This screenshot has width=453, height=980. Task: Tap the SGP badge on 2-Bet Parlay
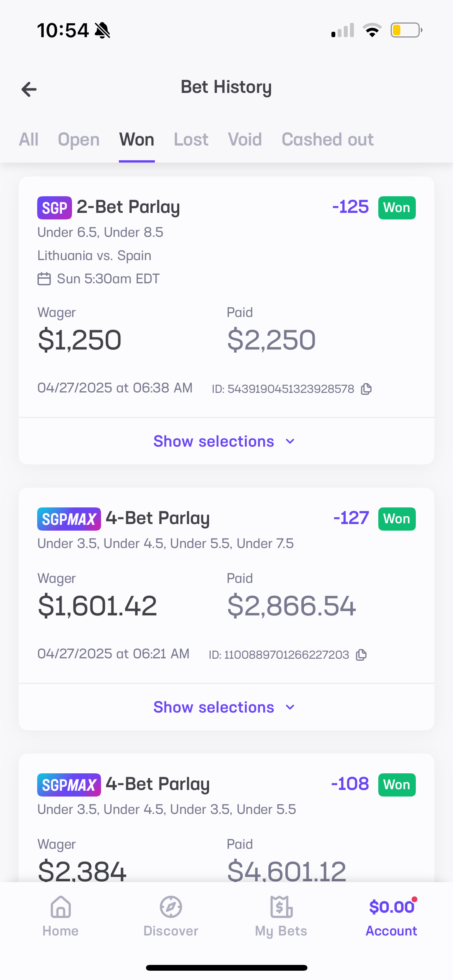pyautogui.click(x=54, y=208)
